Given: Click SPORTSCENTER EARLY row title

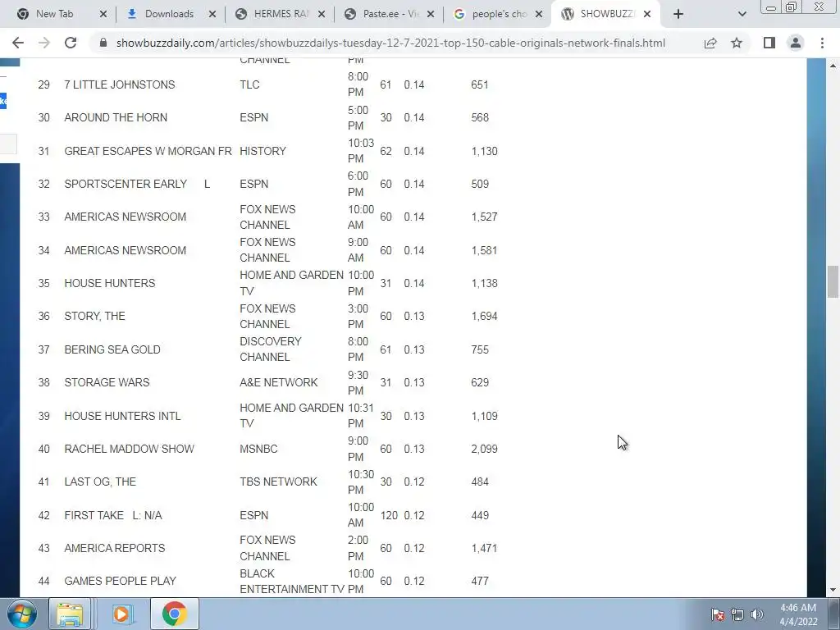Looking at the screenshot, I should point(137,184).
